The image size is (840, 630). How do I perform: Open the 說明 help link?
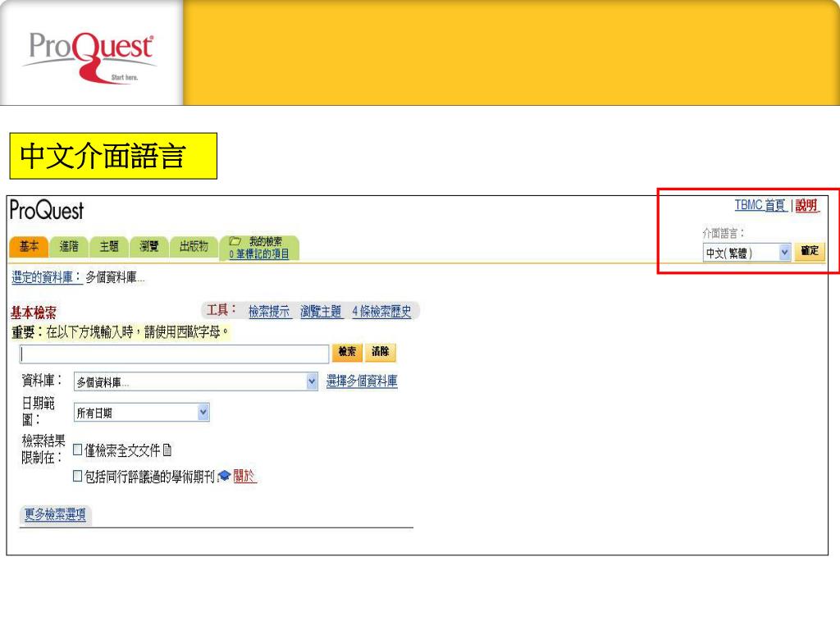click(806, 205)
